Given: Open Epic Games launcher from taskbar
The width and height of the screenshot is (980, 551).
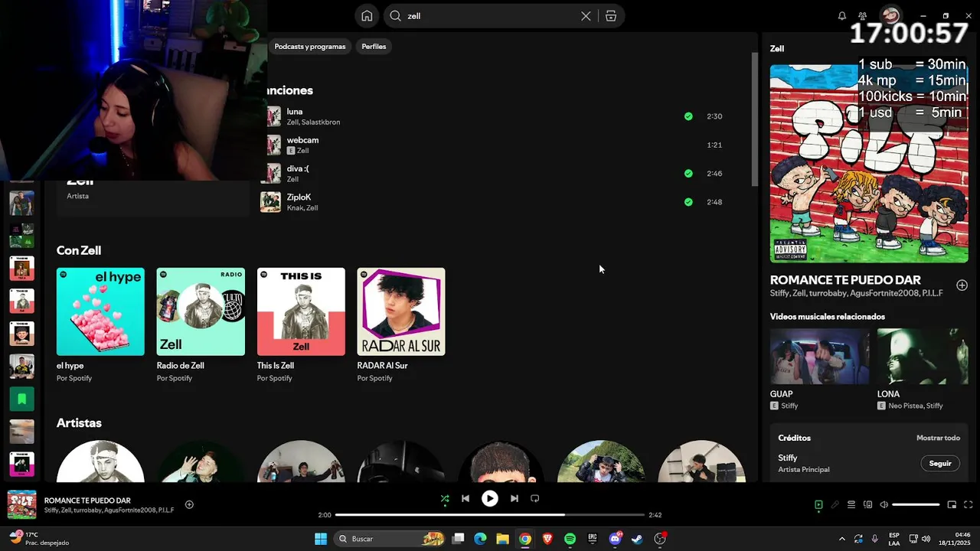Looking at the screenshot, I should click(x=592, y=539).
